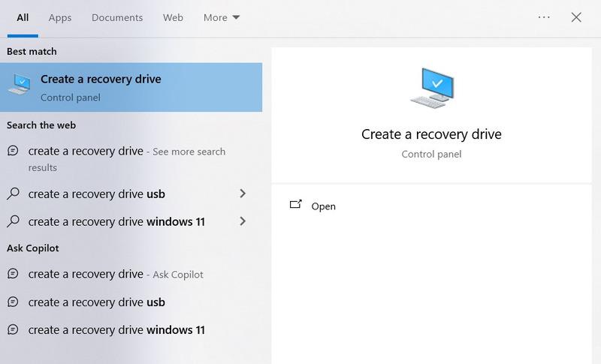The height and width of the screenshot is (364, 601).
Task: Switch to the Web tab
Action: click(x=173, y=17)
